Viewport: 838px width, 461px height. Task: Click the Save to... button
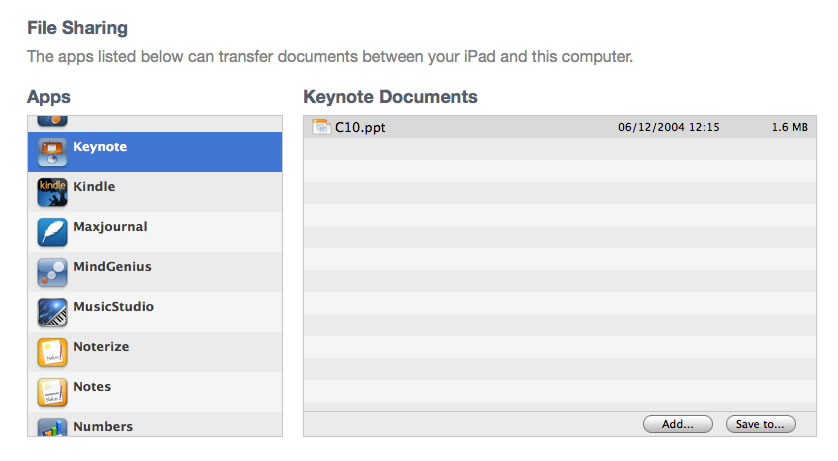coord(761,424)
